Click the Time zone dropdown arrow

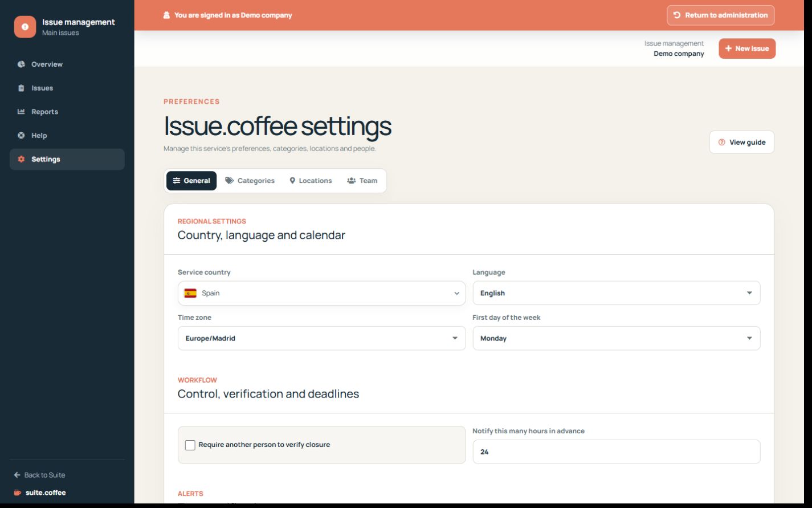[x=455, y=338]
